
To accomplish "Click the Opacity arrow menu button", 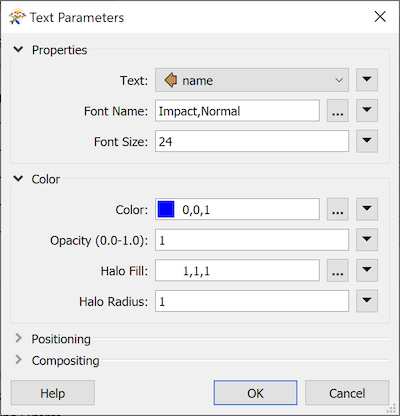I will 367,240.
